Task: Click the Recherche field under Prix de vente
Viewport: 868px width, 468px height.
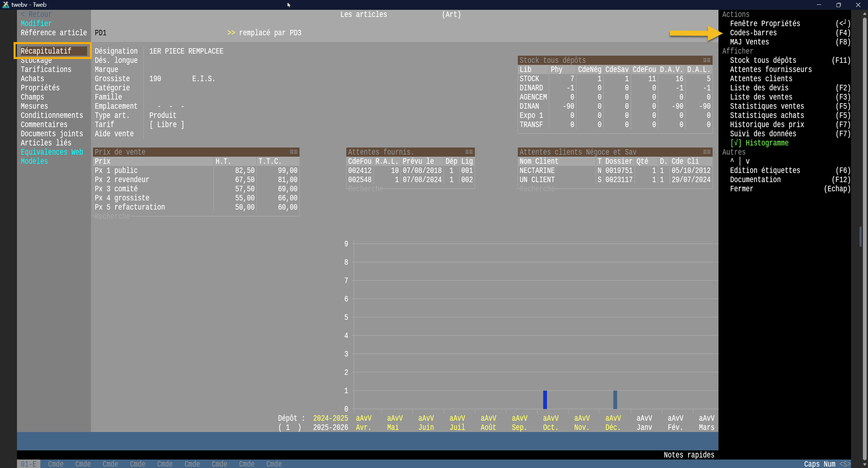Action: click(112, 216)
